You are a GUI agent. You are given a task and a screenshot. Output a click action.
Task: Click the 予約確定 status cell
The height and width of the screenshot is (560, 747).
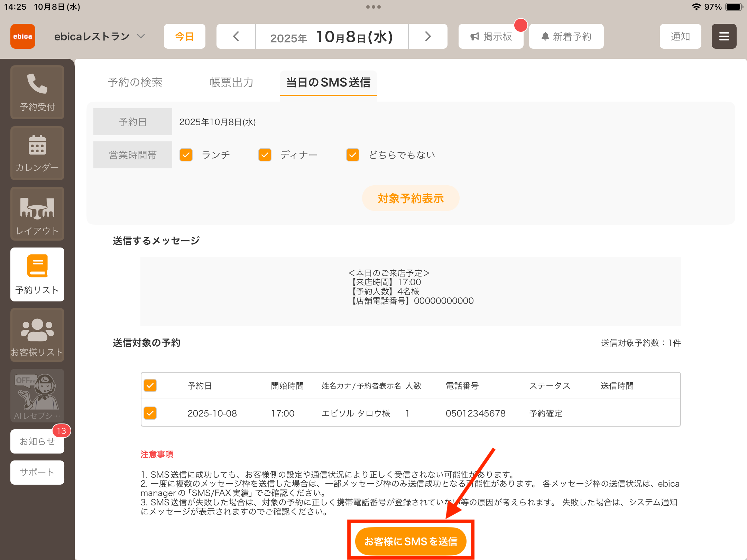click(546, 413)
